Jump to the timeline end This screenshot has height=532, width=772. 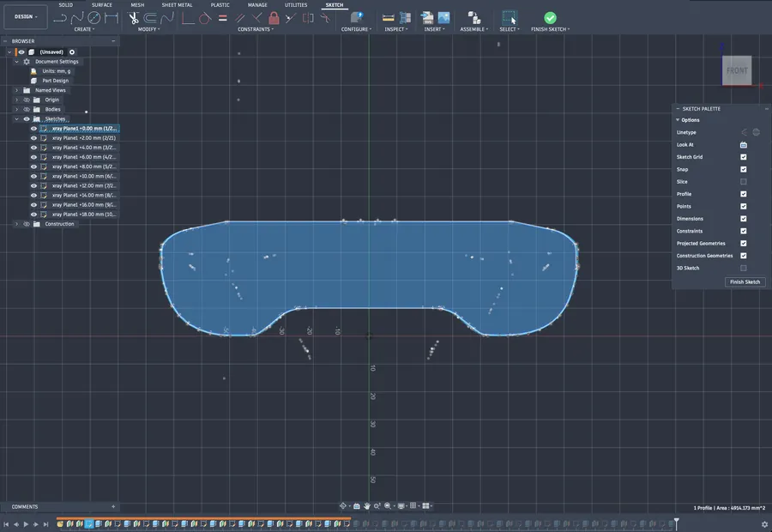tap(45, 524)
